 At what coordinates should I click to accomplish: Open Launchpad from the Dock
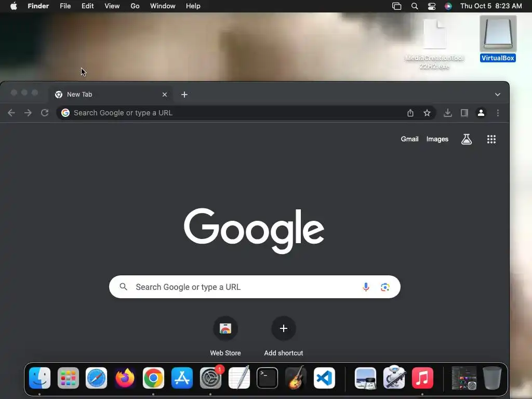[x=68, y=378]
